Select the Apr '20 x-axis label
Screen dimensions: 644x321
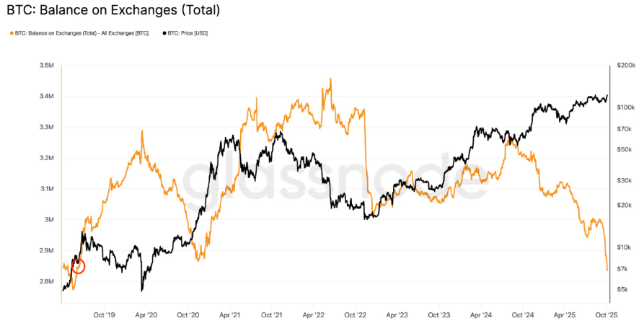146,315
